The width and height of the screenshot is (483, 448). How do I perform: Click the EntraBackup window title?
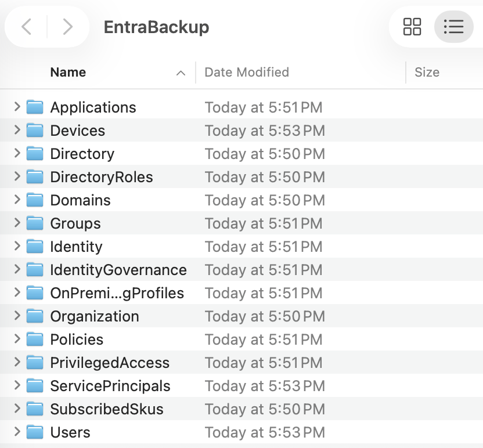[x=156, y=27]
